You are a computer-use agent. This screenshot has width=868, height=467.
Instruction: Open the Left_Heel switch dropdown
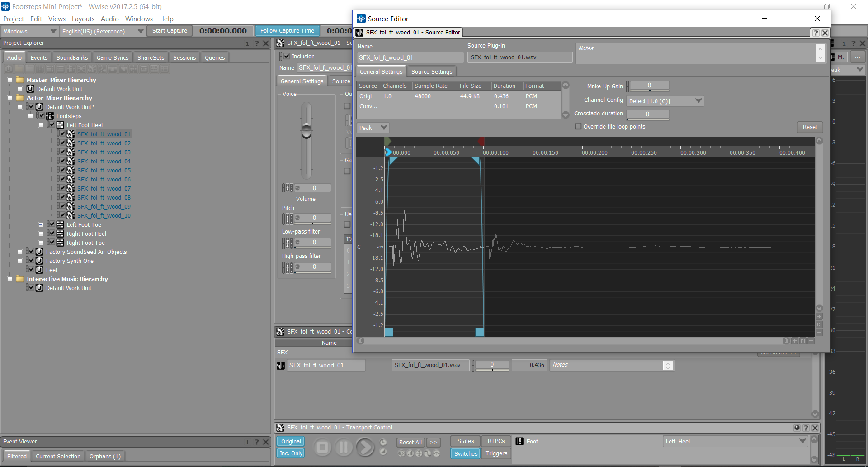[x=736, y=441]
